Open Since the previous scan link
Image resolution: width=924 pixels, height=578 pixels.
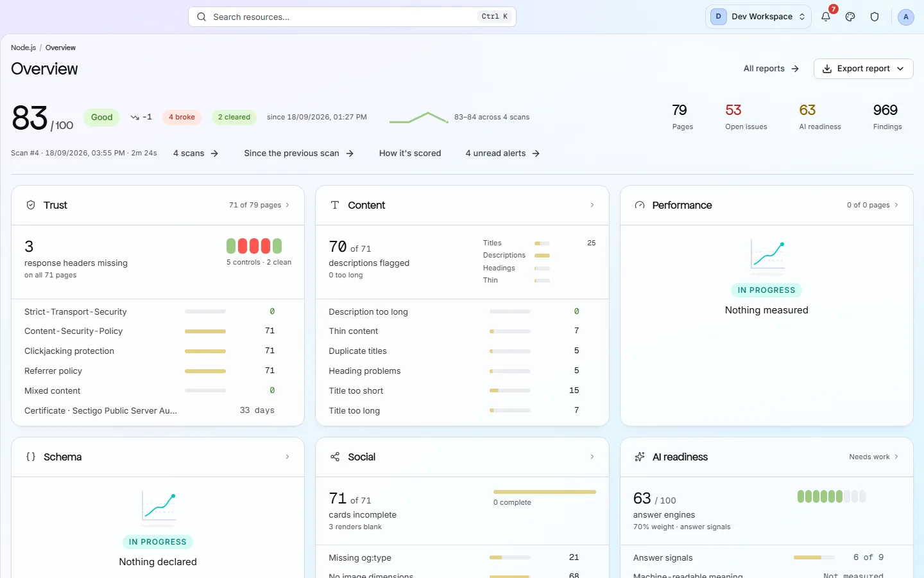tap(299, 153)
